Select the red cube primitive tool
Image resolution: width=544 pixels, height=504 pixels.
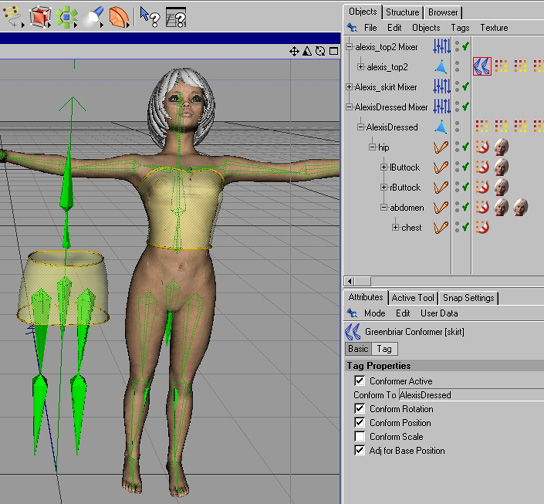point(40,16)
